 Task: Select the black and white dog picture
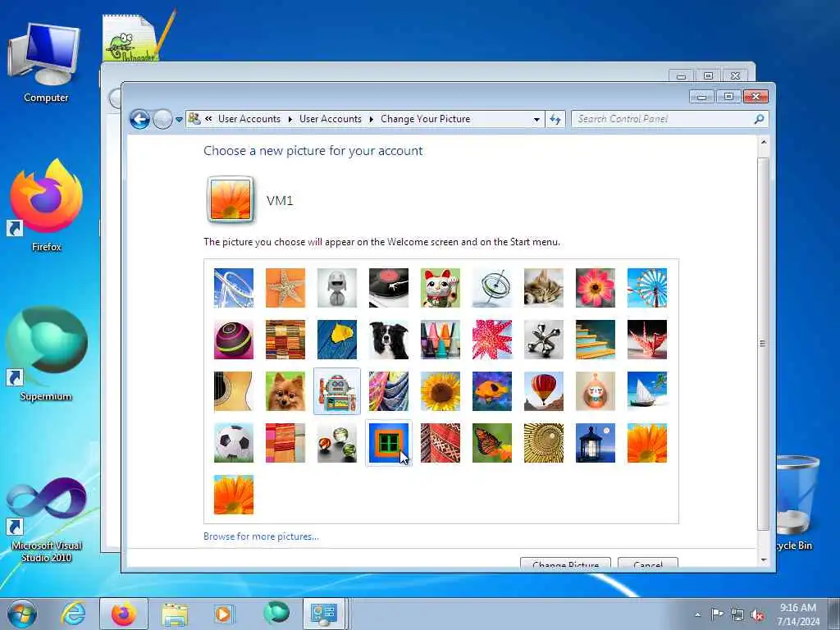click(389, 340)
